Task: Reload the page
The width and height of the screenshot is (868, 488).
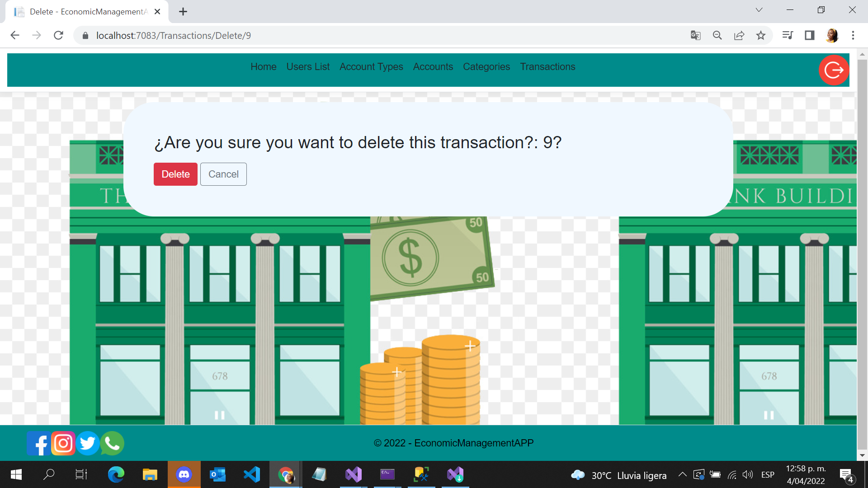Action: click(x=58, y=35)
